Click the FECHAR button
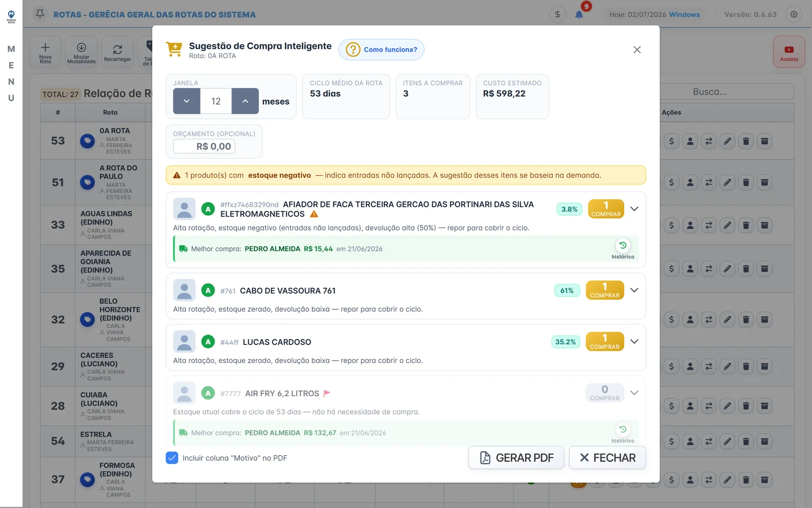Screen dimensions: 812x508 click(x=607, y=458)
